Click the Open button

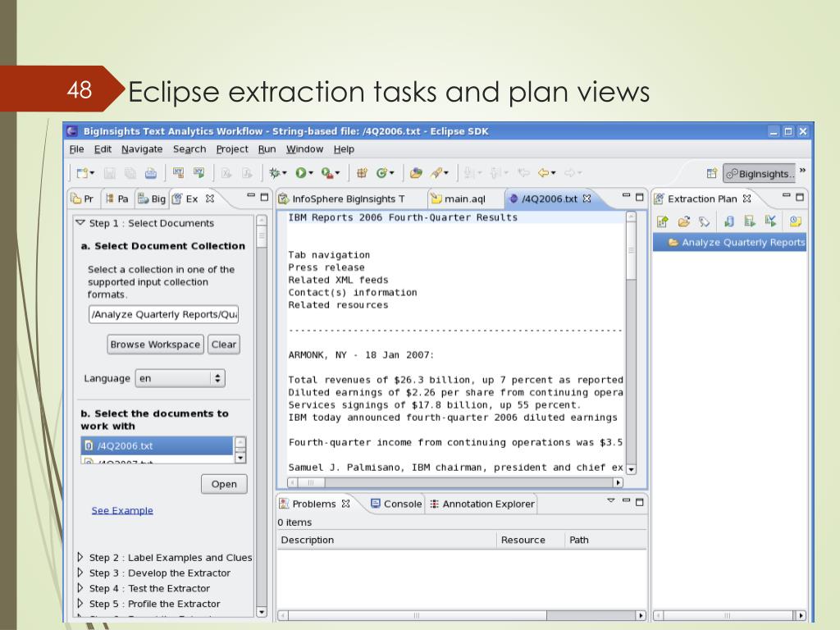[x=224, y=484]
